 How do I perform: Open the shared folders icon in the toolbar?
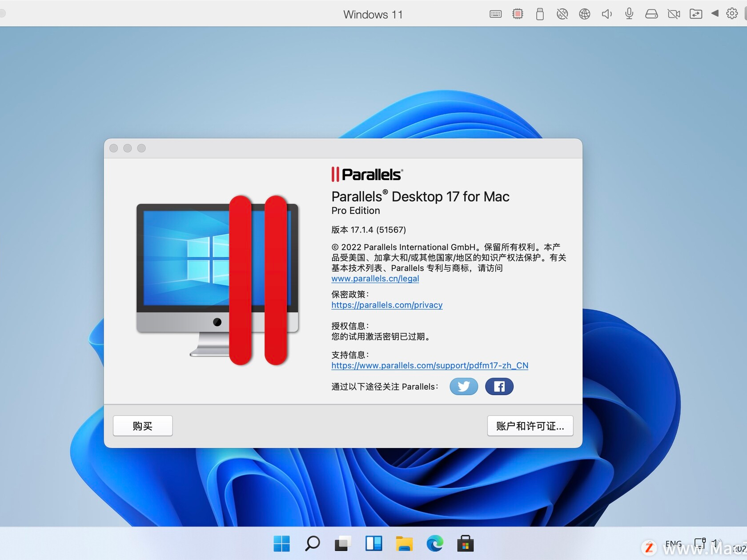coord(696,14)
